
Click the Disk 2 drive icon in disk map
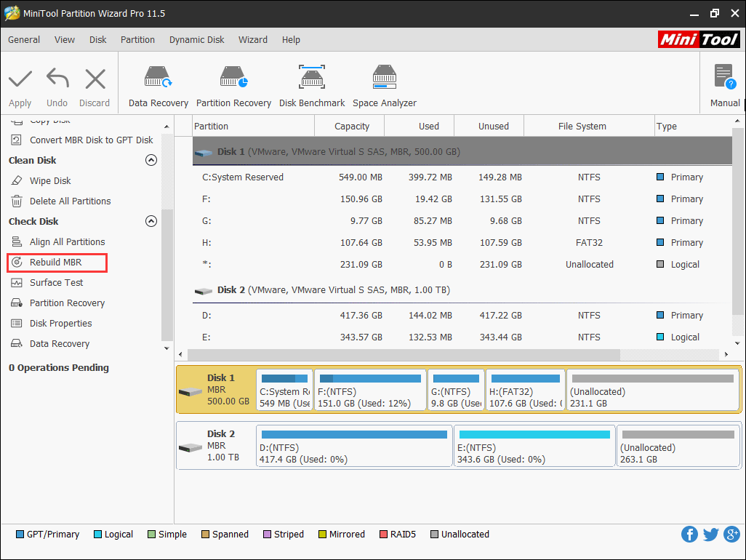(190, 448)
